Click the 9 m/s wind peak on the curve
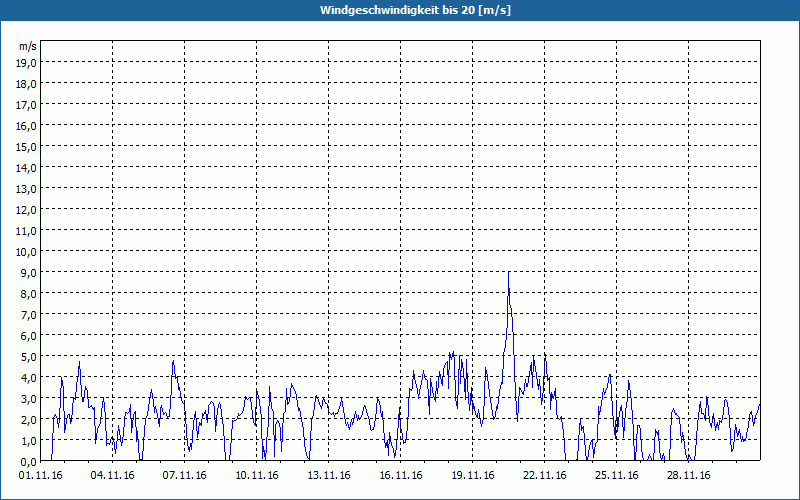 (509, 273)
